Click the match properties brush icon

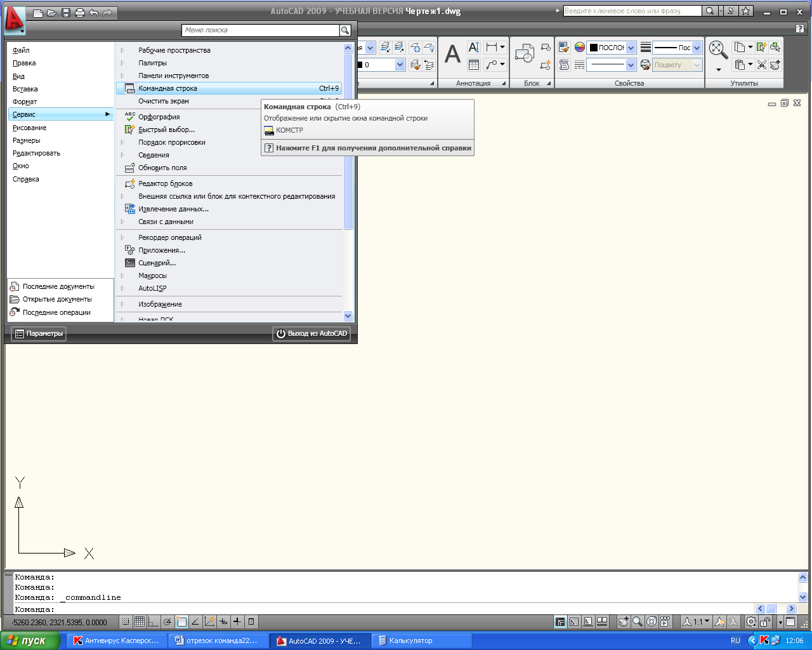564,47
